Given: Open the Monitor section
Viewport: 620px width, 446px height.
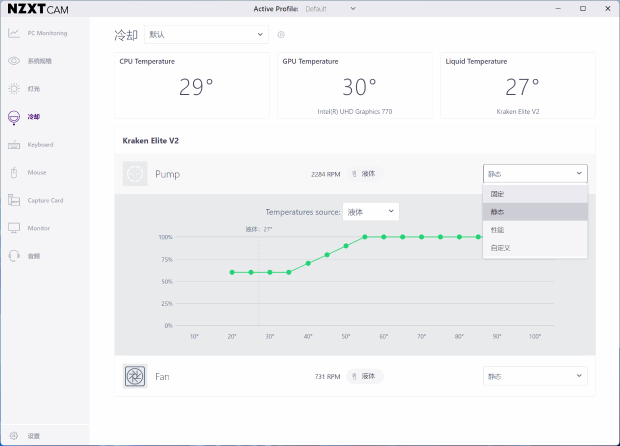Looking at the screenshot, I should (x=29, y=228).
